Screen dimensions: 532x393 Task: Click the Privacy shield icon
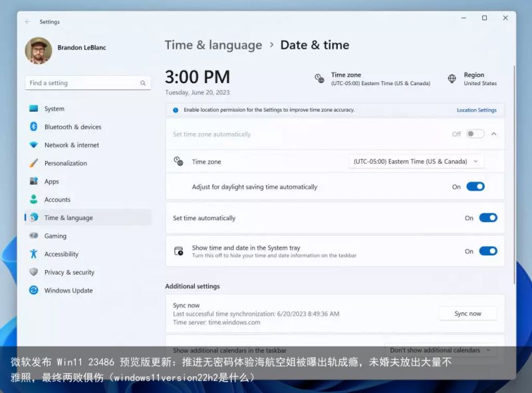point(34,272)
